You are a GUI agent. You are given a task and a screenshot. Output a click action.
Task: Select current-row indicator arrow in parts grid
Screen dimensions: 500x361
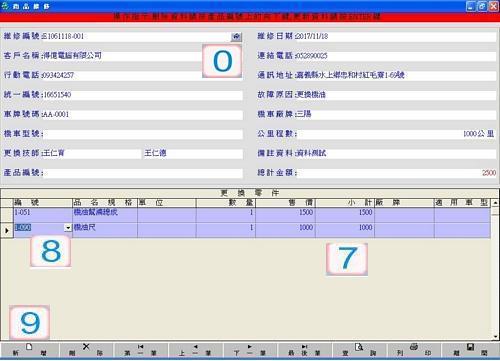7,230
